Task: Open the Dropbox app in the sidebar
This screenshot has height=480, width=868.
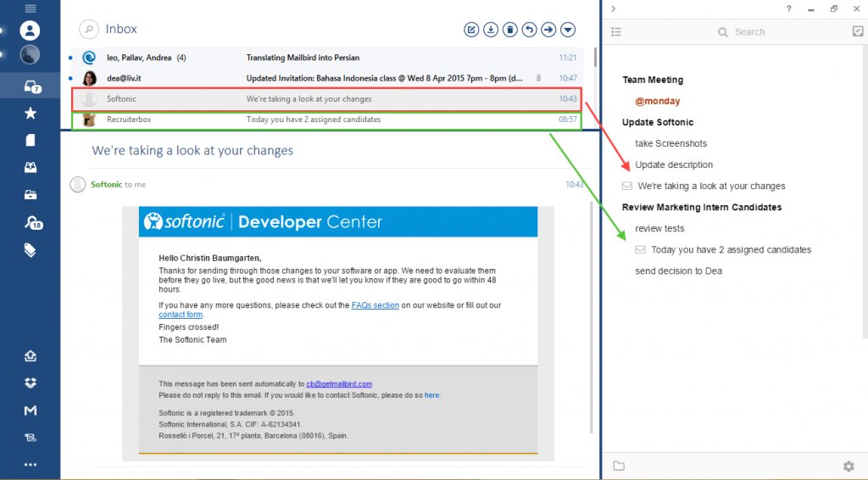Action: [x=31, y=383]
